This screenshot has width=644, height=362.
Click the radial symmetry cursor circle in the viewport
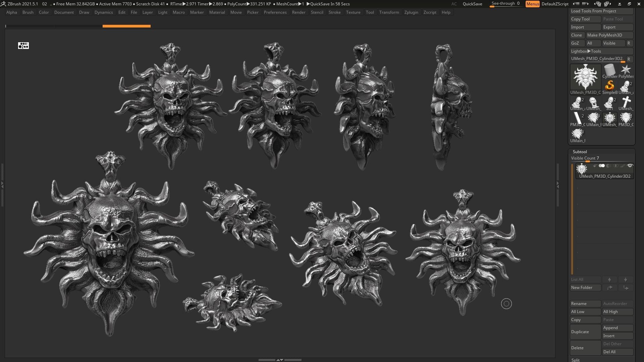point(506,304)
